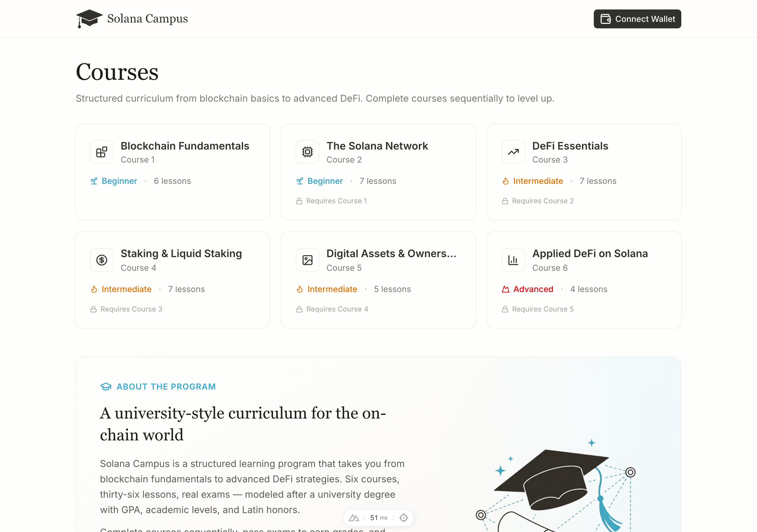Open the Applied DeFi on Solana course
The image size is (757, 532).
[x=584, y=280]
